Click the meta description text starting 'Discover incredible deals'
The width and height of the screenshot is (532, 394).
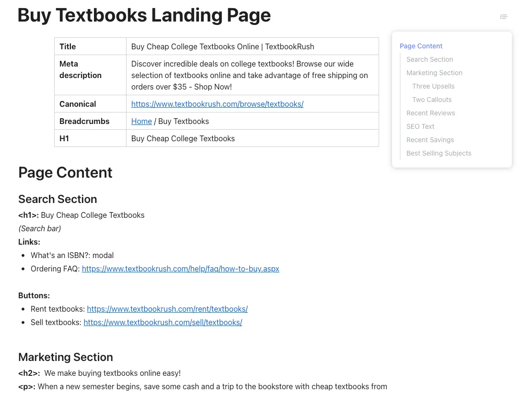[249, 75]
